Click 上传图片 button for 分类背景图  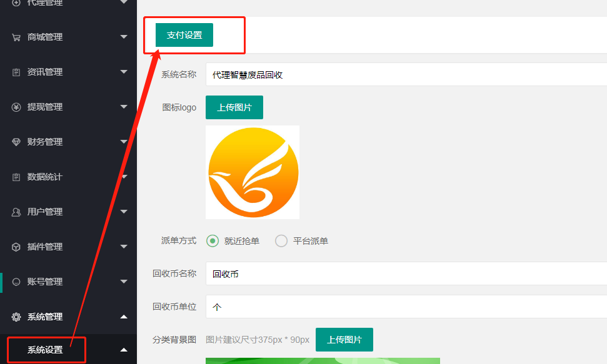[344, 340]
